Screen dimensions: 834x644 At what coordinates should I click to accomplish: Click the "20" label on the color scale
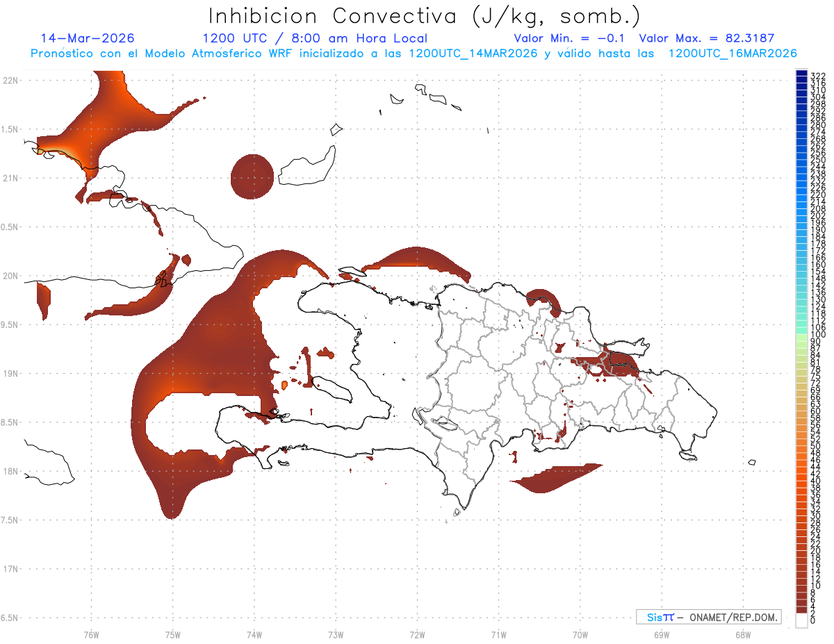pos(815,550)
